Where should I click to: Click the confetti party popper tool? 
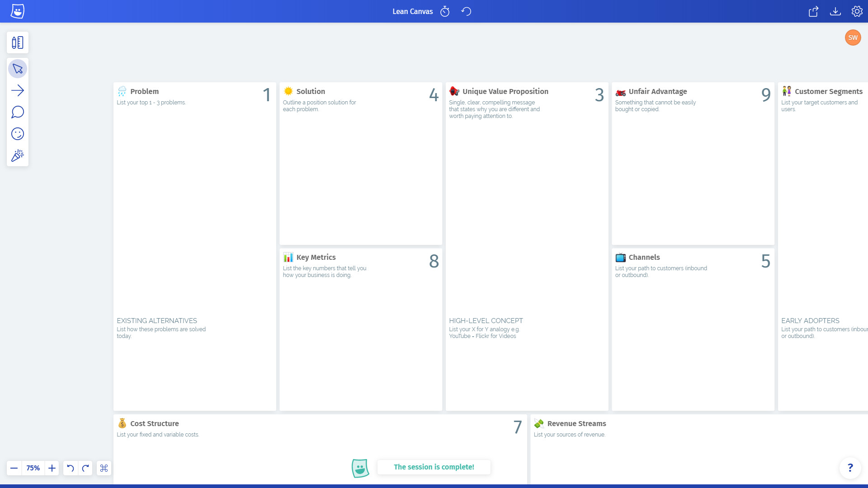tap(18, 155)
